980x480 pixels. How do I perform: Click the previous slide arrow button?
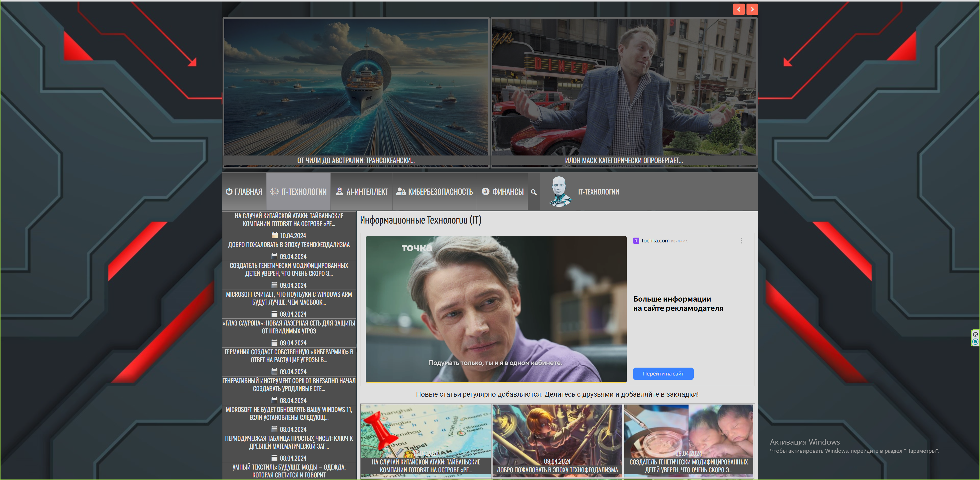[x=738, y=9]
